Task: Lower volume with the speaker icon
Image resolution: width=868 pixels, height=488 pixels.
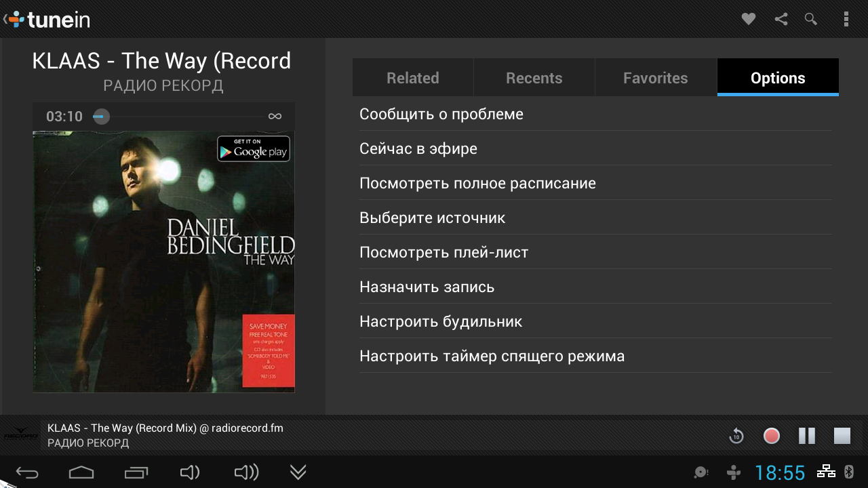Action: (189, 472)
